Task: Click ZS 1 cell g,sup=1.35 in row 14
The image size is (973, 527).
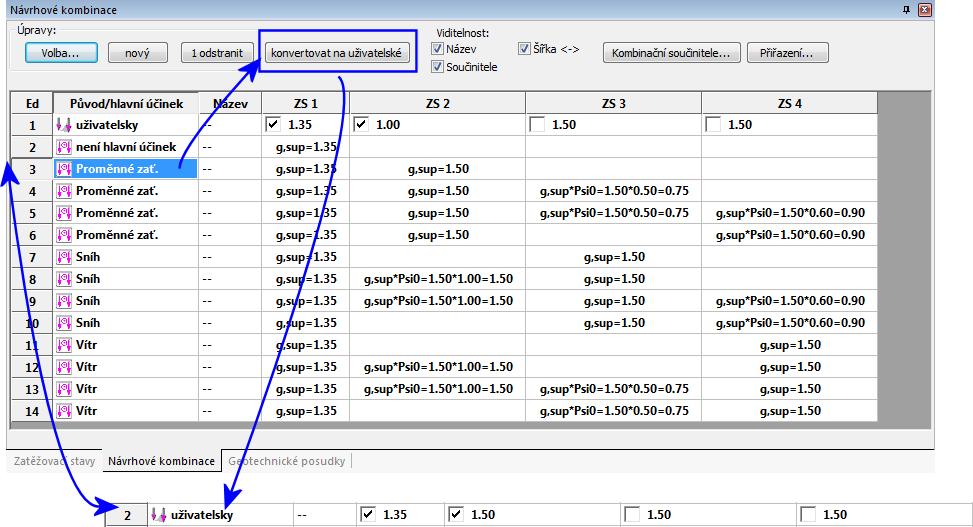Action: (x=305, y=411)
